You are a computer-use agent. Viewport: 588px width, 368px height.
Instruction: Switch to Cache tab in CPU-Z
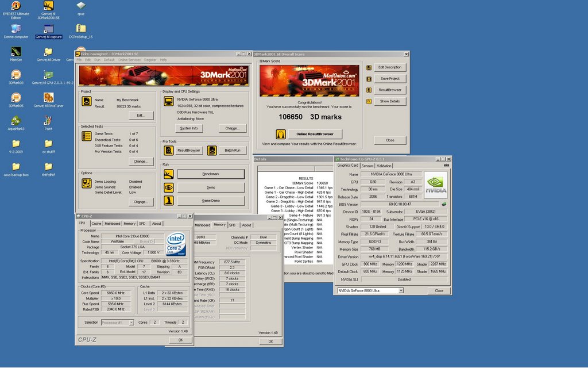click(96, 224)
